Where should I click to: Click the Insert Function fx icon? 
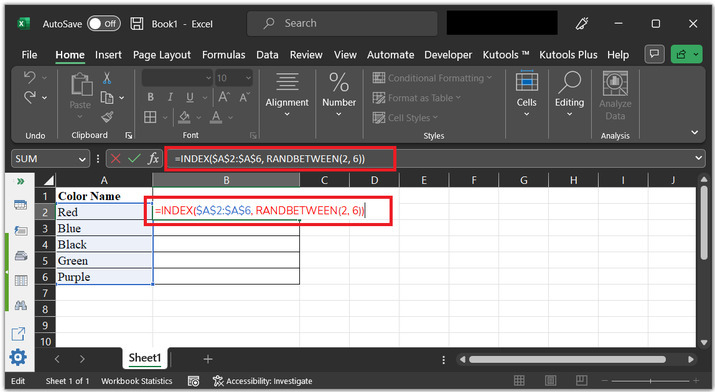(x=153, y=159)
